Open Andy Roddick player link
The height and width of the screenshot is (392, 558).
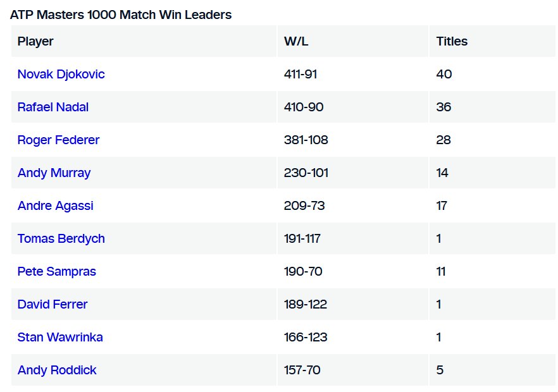tap(57, 370)
